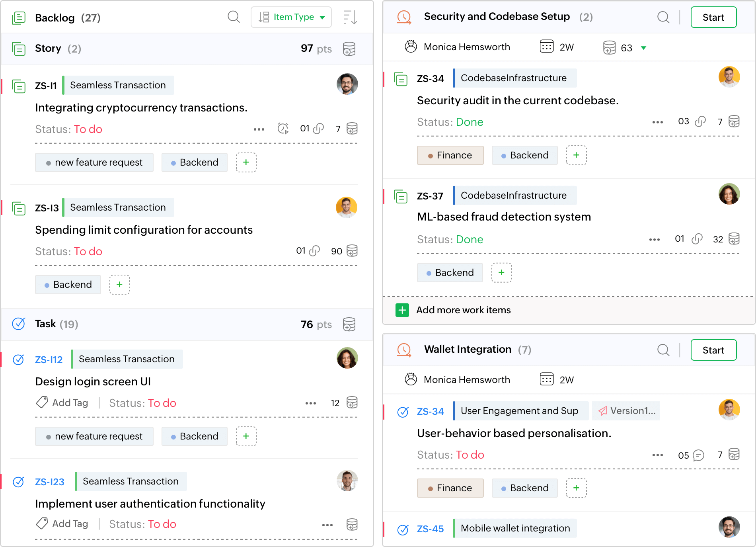Click the timer icon on ZS-I1 item
756x547 pixels.
tap(283, 129)
